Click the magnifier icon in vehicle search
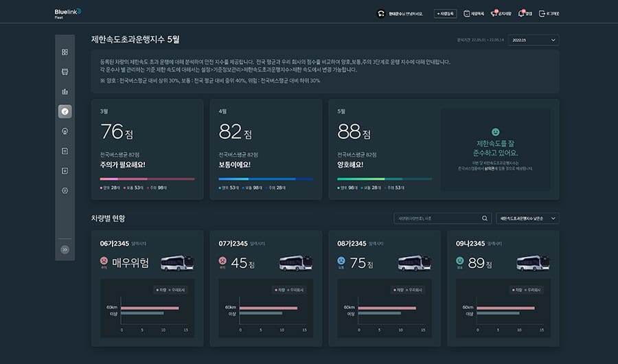Image resolution: width=618 pixels, height=364 pixels. click(485, 218)
